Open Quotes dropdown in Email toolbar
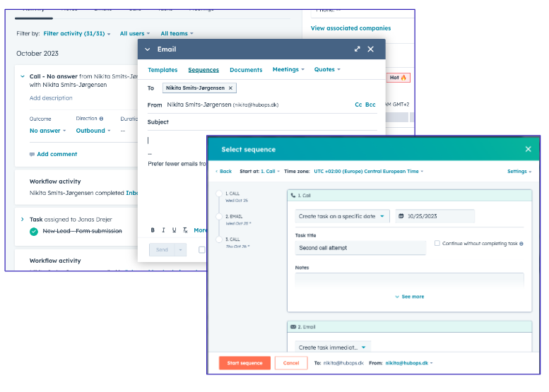The height and width of the screenshot is (392, 549). pos(327,69)
